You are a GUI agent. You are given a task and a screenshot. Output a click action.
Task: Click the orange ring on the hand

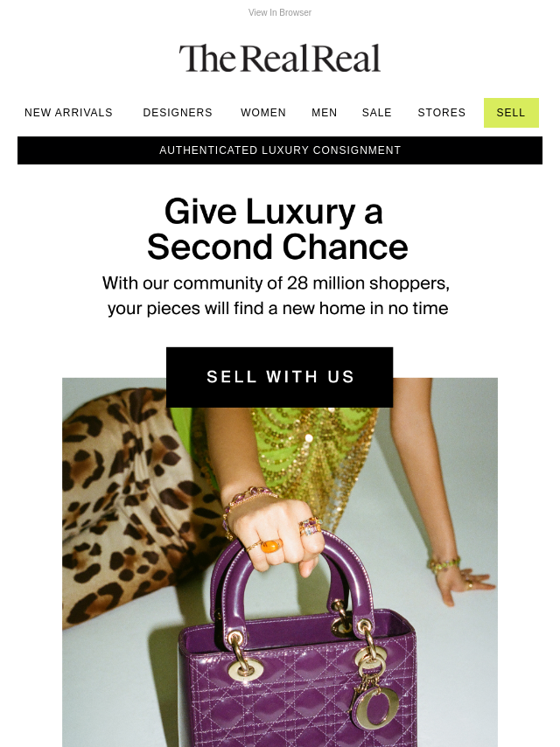(270, 545)
